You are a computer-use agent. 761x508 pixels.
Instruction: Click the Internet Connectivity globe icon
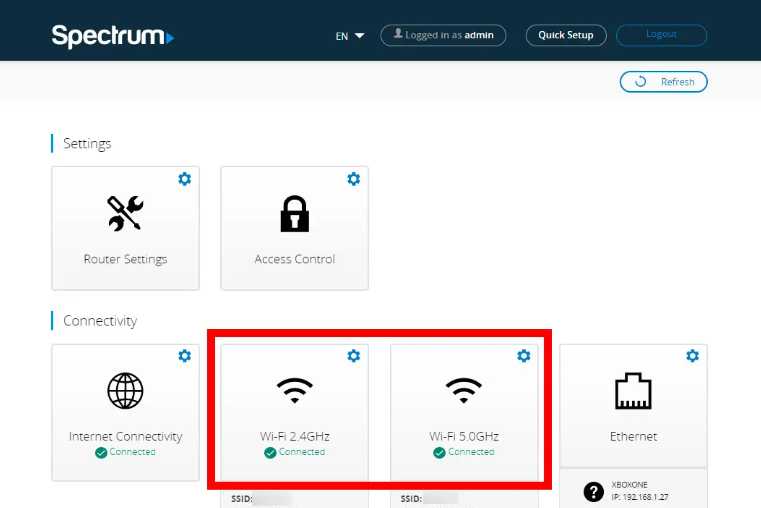tap(125, 391)
